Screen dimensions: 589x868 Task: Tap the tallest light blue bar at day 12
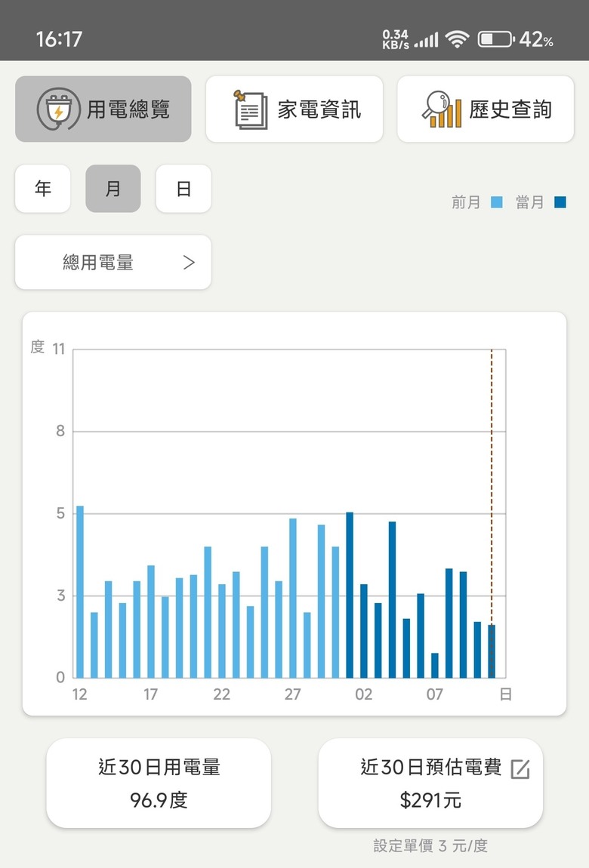80,592
